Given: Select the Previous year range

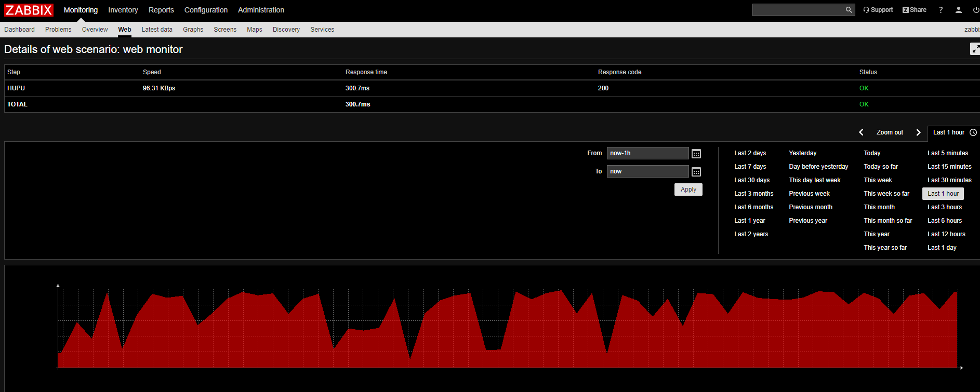Looking at the screenshot, I should pos(808,221).
